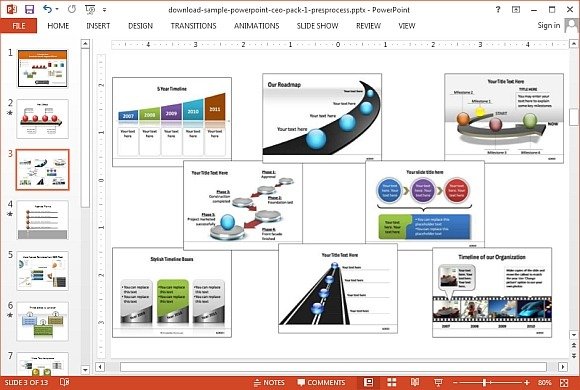
Task: Switch to the HOME ribbon tab
Action: pyautogui.click(x=58, y=26)
